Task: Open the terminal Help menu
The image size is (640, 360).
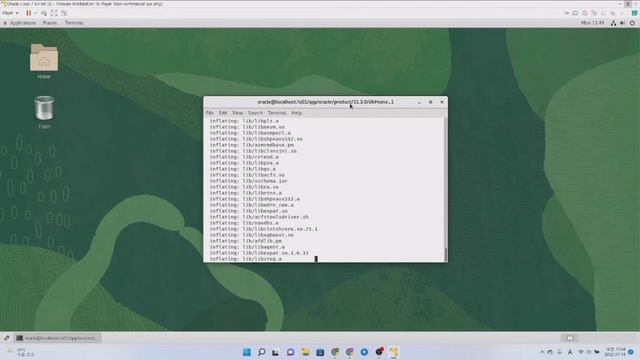Action: (x=296, y=113)
